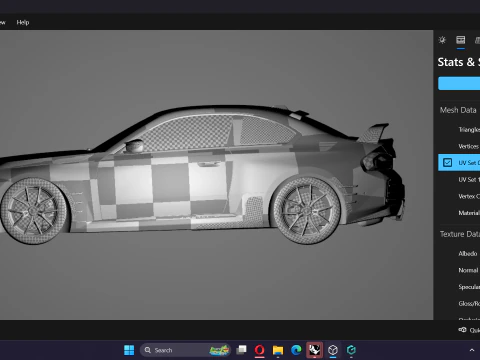Click the blue button under Stats & Shading

[459, 83]
